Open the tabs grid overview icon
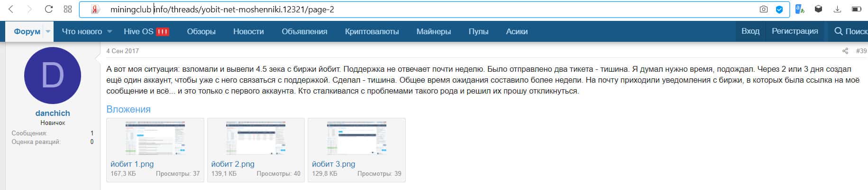 (68, 9)
